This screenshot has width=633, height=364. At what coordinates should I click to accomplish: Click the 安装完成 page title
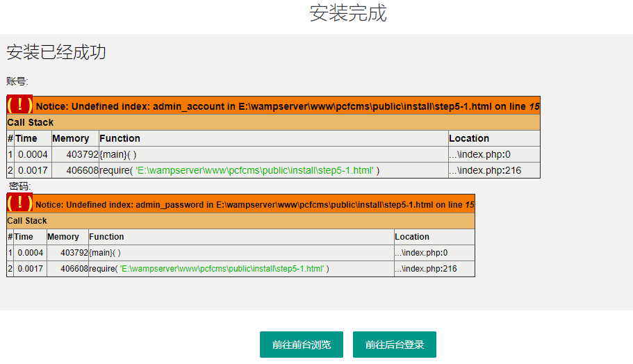347,13
